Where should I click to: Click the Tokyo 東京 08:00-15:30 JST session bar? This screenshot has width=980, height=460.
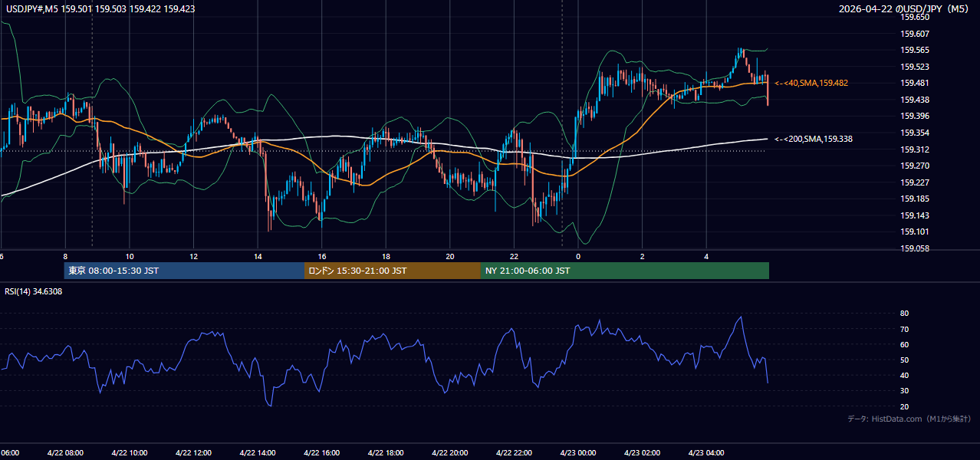(x=184, y=271)
